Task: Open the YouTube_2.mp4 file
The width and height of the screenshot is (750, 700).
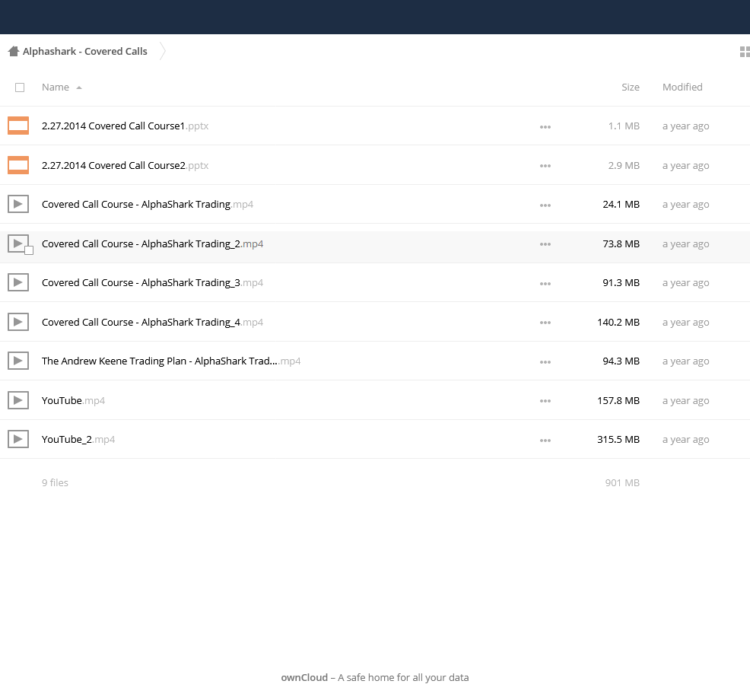Action: pos(78,439)
